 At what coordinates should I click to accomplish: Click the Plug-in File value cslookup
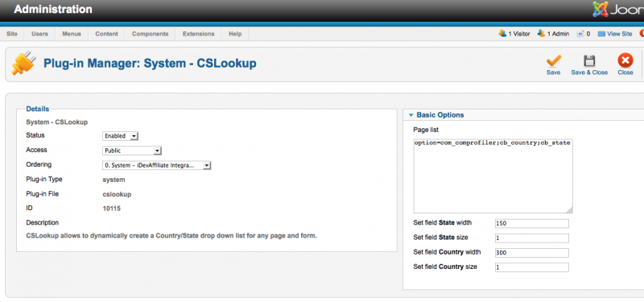coord(117,194)
